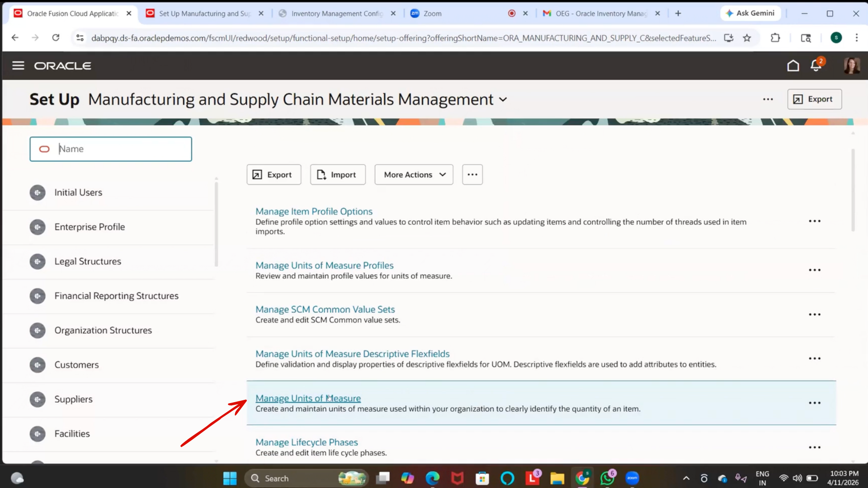Screen dimensions: 868x488
Task: Open the Manage Units of Measure link
Action: (x=308, y=399)
